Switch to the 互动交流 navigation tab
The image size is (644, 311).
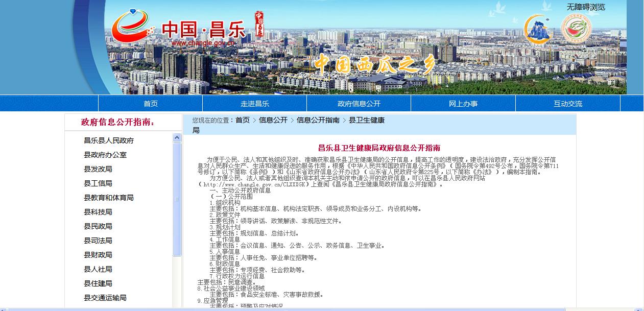click(568, 104)
